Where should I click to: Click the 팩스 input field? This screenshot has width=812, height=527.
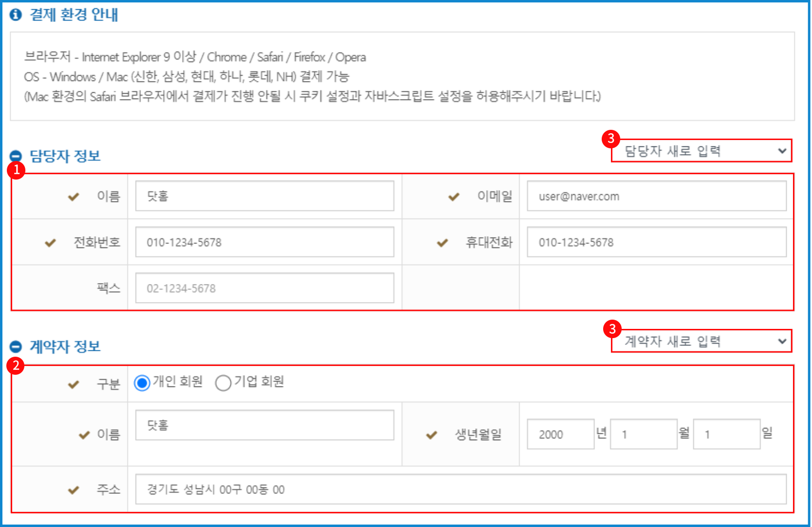pos(264,288)
